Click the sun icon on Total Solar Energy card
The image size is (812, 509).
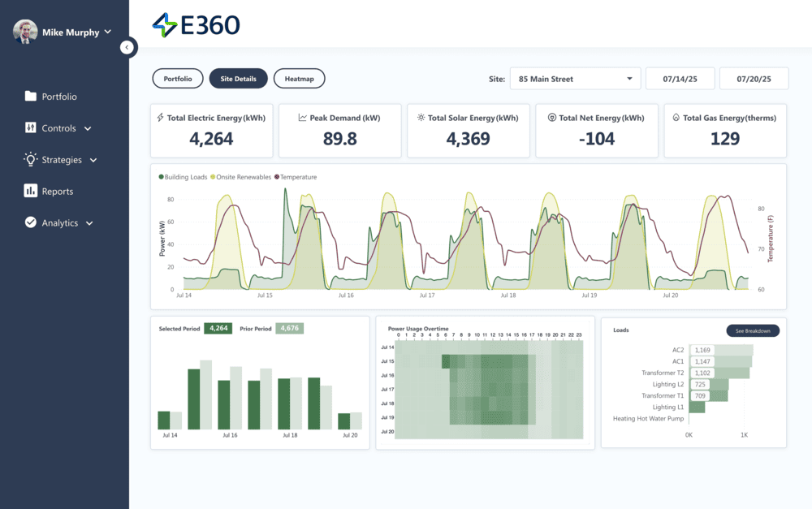419,117
